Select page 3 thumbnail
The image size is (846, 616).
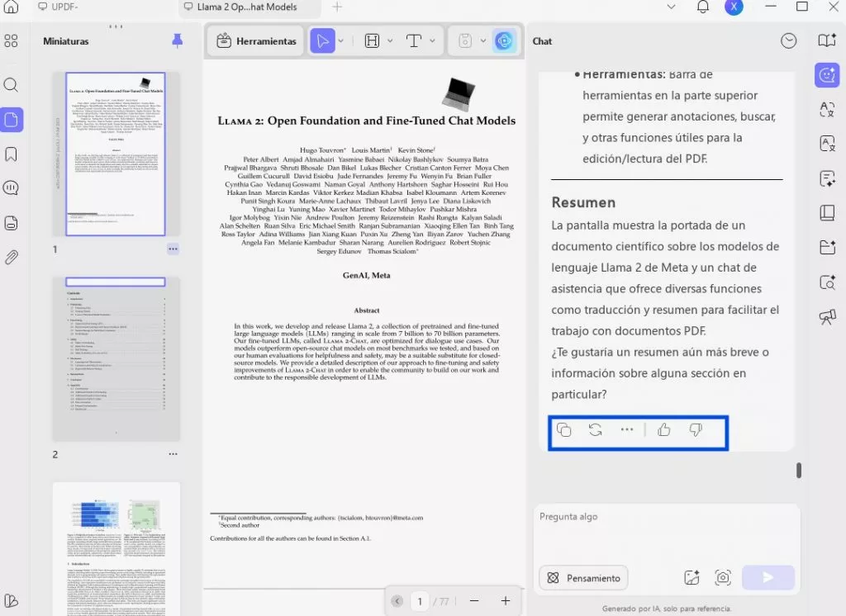click(x=116, y=549)
